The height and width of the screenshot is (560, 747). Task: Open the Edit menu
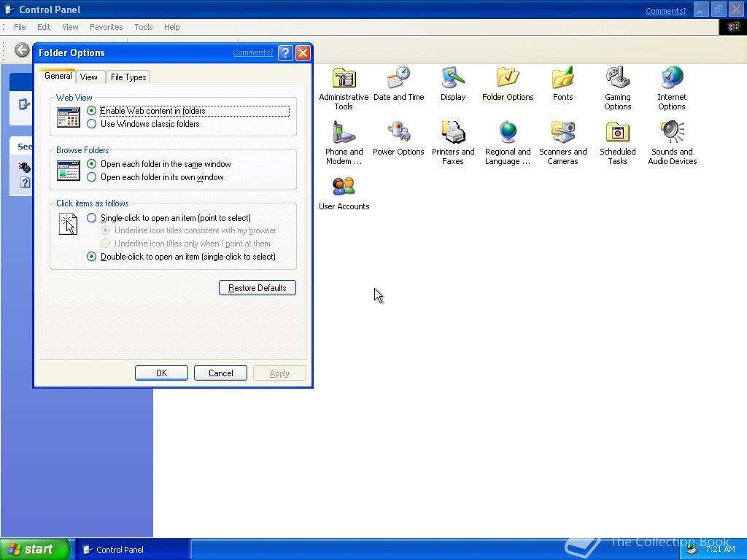pyautogui.click(x=44, y=27)
